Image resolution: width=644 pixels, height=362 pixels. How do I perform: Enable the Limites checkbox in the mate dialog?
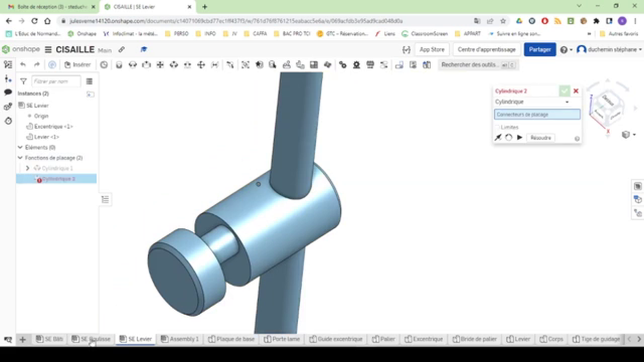click(498, 127)
